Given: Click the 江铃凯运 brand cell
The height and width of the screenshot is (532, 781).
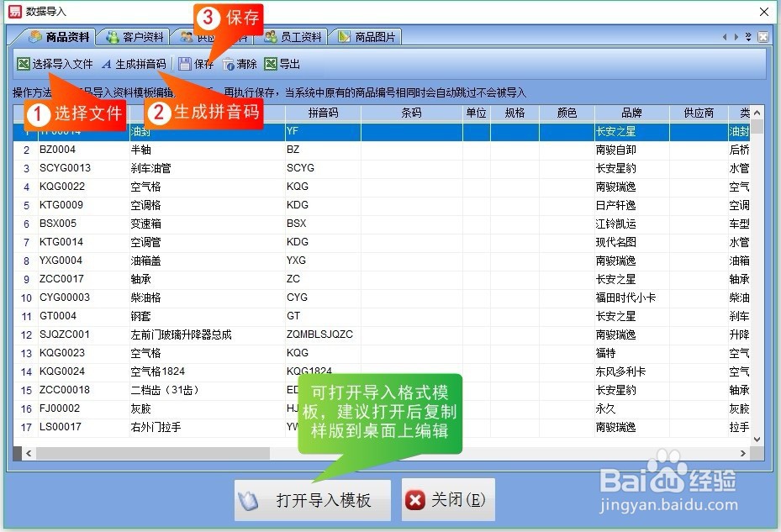Looking at the screenshot, I should pos(631,224).
